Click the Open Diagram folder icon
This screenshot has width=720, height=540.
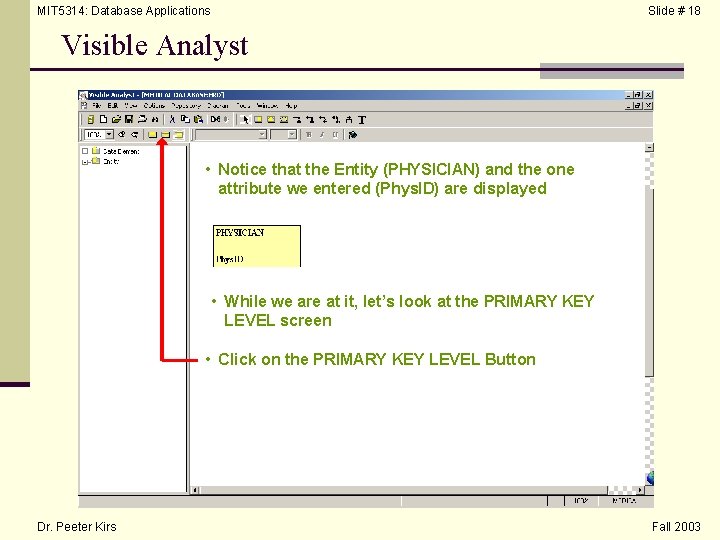pos(116,119)
